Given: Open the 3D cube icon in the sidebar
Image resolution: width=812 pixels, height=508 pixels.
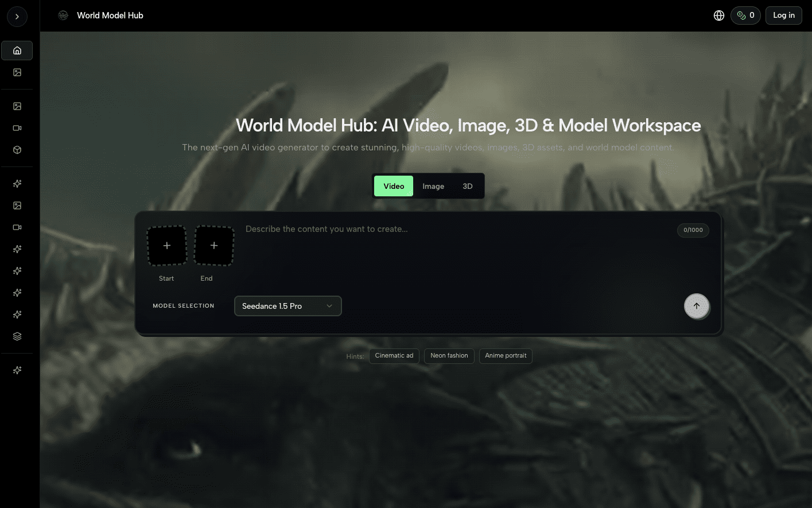Looking at the screenshot, I should 17,150.
